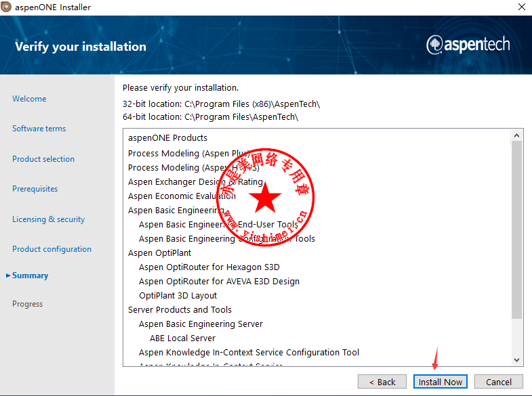The image size is (532, 396).
Task: Select 'Aspen Basic Engineering Server' entry
Action: [x=201, y=324]
